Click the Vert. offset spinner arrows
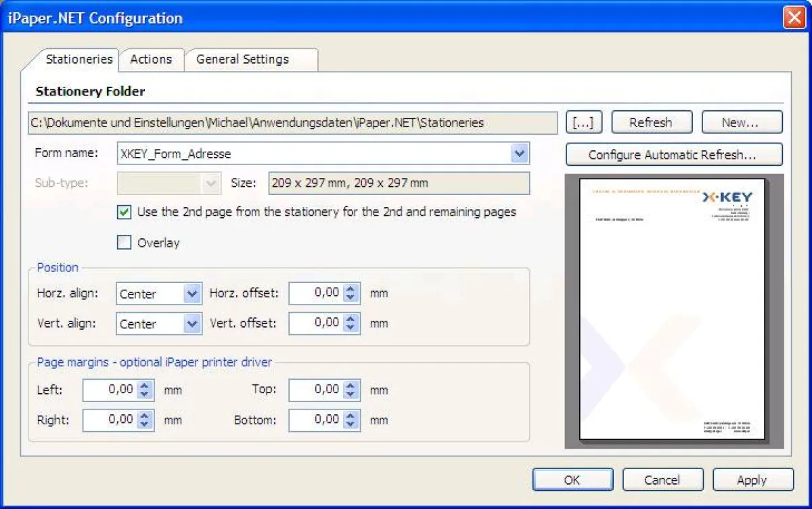This screenshot has height=509, width=812. (x=351, y=324)
